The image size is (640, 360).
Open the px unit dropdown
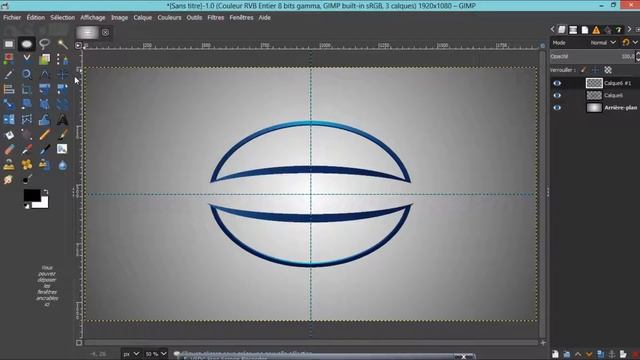point(131,354)
